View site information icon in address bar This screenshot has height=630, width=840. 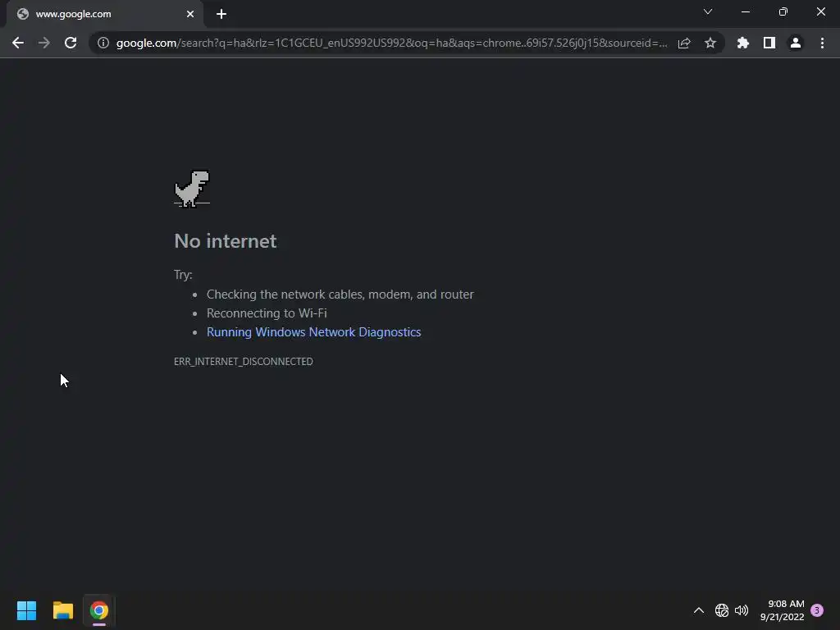[103, 43]
